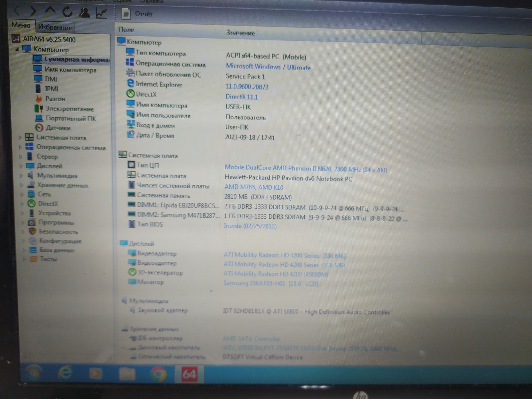Select the Программы tree icon
532x399 pixels.
pos(32,222)
